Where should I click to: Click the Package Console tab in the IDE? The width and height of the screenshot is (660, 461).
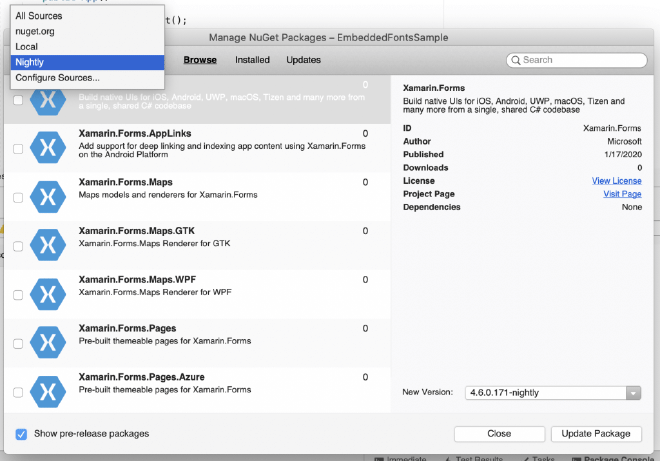click(x=614, y=458)
